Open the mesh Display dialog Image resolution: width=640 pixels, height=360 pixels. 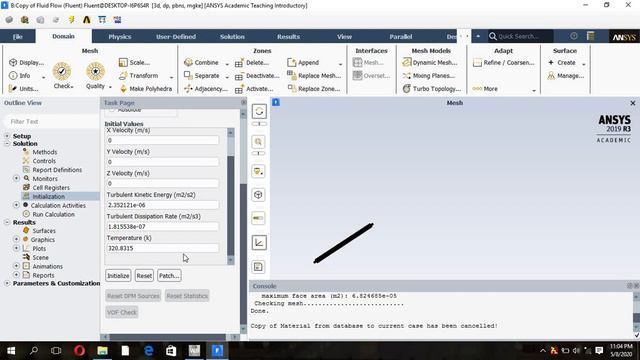26,62
